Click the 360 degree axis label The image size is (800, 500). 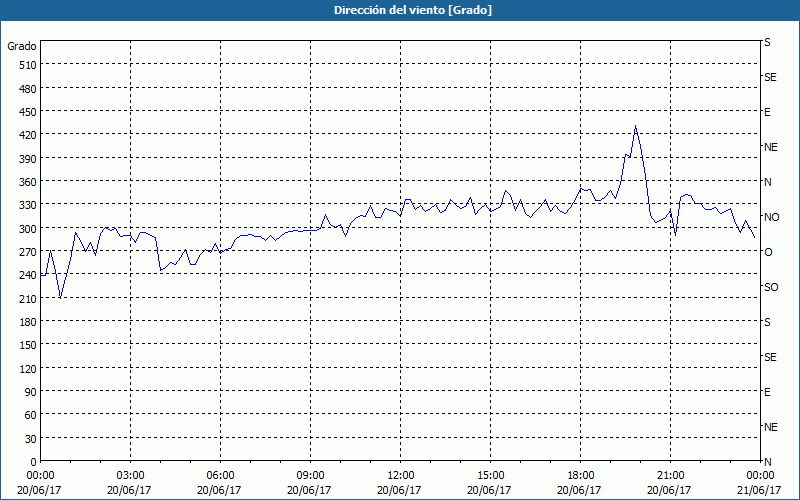(29, 182)
